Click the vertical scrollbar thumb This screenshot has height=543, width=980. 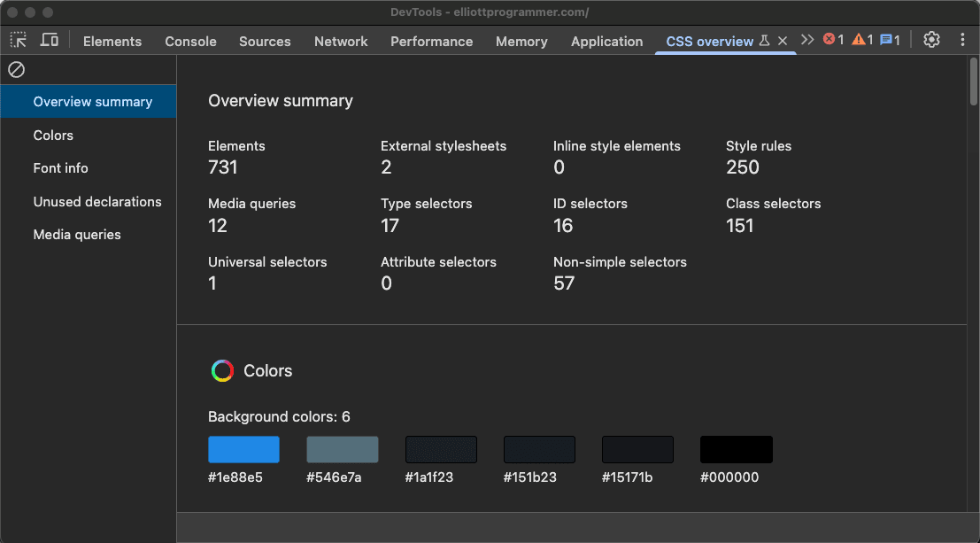973,81
